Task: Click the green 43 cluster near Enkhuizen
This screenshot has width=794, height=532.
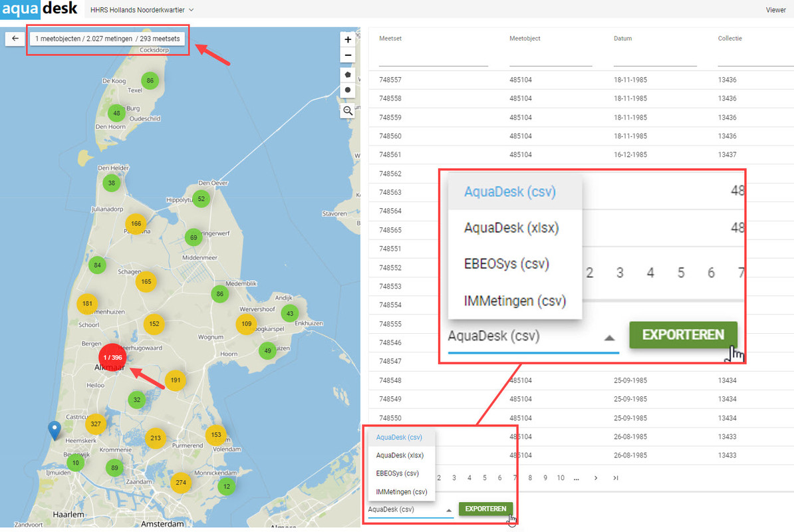Action: tap(290, 313)
